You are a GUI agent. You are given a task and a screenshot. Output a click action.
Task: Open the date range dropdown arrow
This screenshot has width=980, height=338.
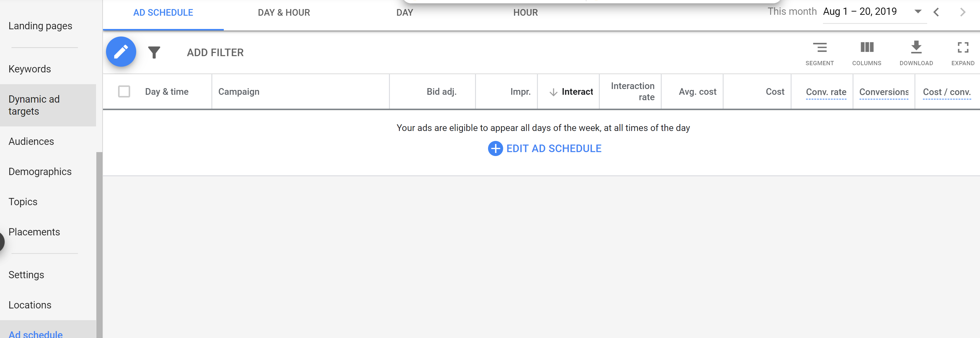coord(918,11)
